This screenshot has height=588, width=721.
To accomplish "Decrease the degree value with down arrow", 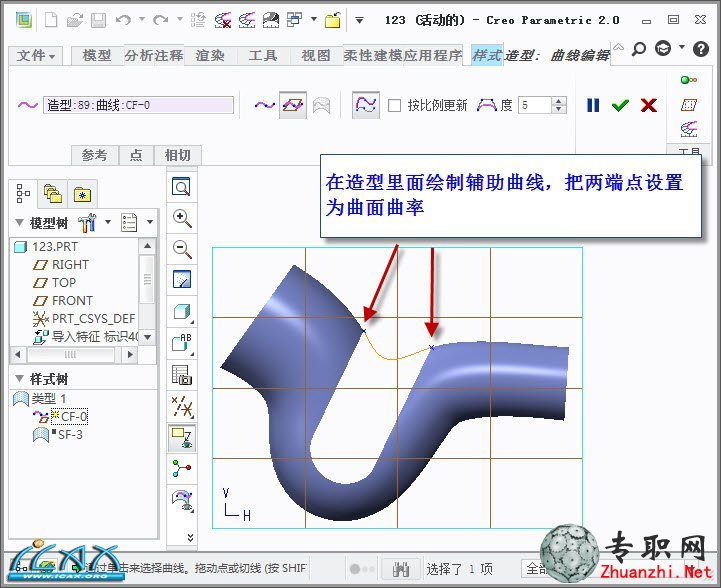I will 558,109.
